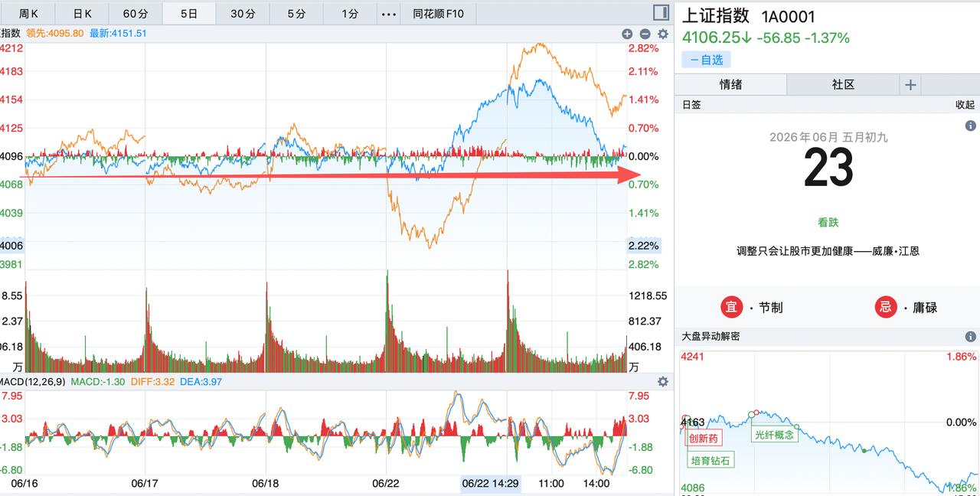Click the 上证指数 title
The image size is (980, 496).
click(716, 16)
